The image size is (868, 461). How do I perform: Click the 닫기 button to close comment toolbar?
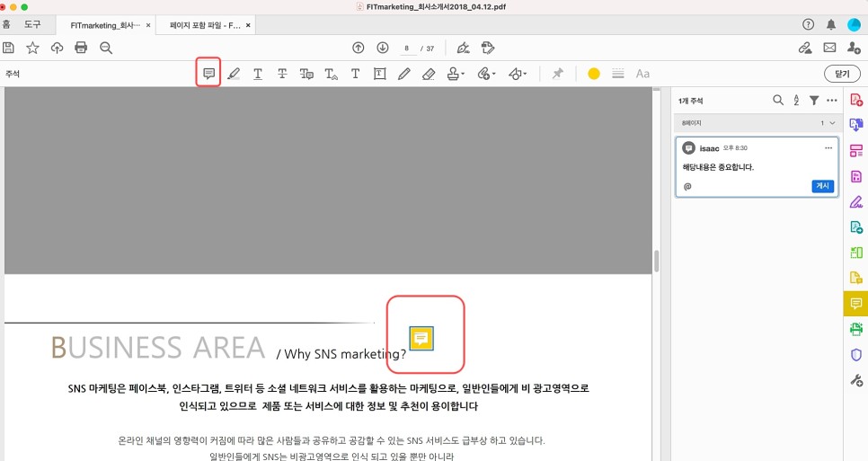[842, 74]
